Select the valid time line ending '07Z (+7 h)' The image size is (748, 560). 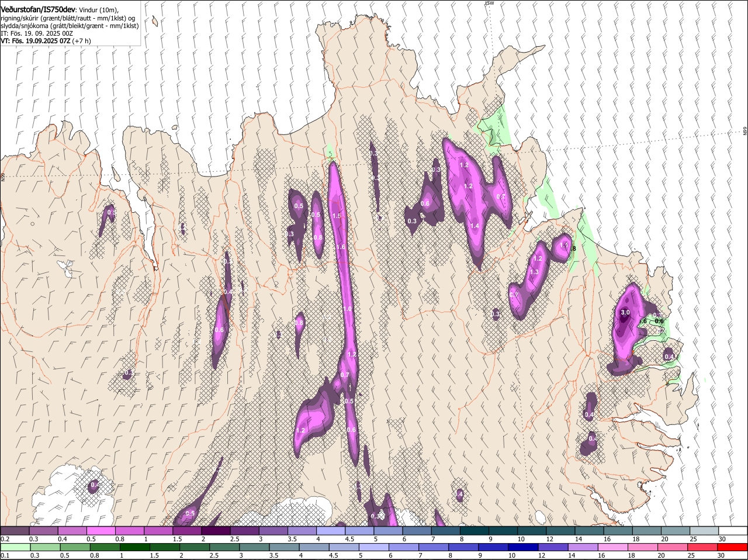46,41
